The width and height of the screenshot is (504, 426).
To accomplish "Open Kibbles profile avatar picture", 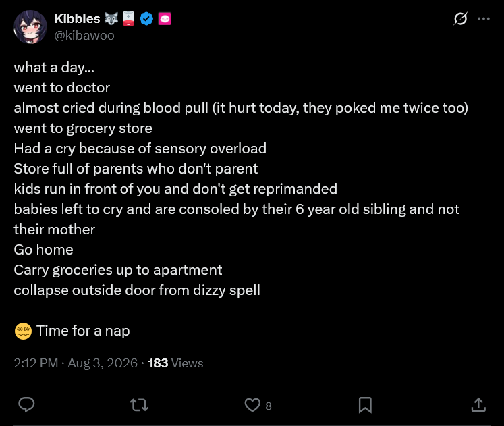I will [x=30, y=27].
